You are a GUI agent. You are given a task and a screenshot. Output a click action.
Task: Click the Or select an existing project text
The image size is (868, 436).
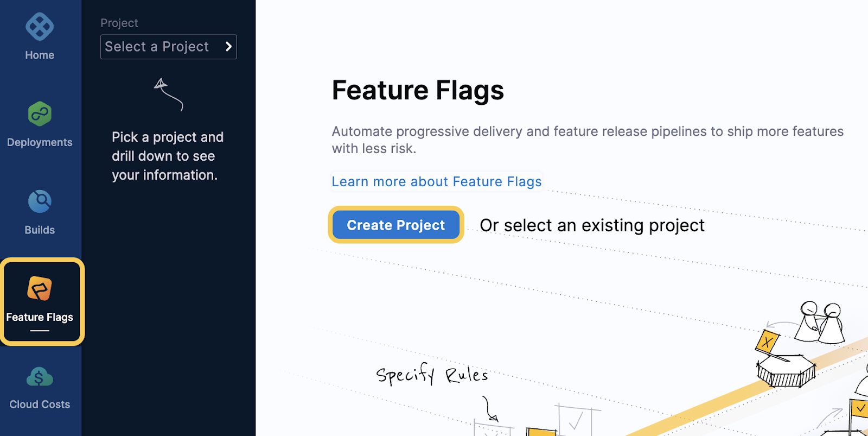[x=592, y=225]
